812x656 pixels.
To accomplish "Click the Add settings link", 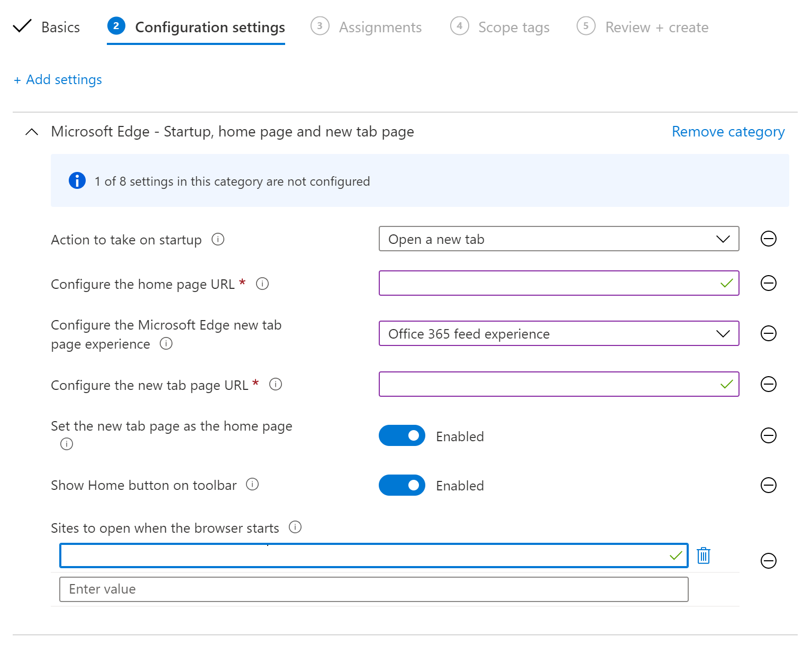I will pyautogui.click(x=58, y=79).
